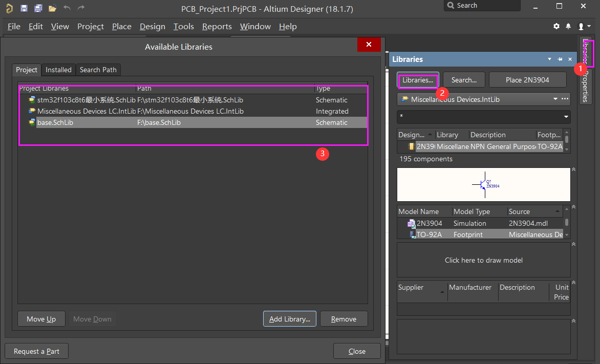Open the Window menu
The image size is (600, 364).
tap(255, 27)
